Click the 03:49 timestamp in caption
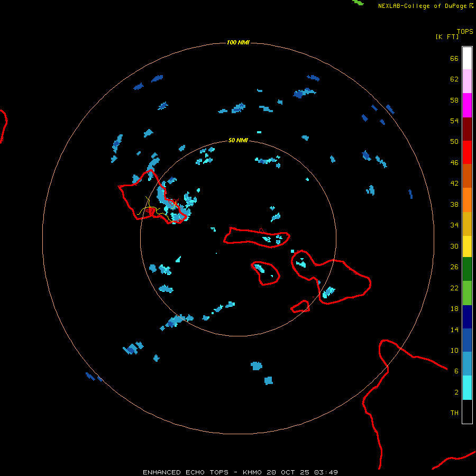 [x=326, y=472]
